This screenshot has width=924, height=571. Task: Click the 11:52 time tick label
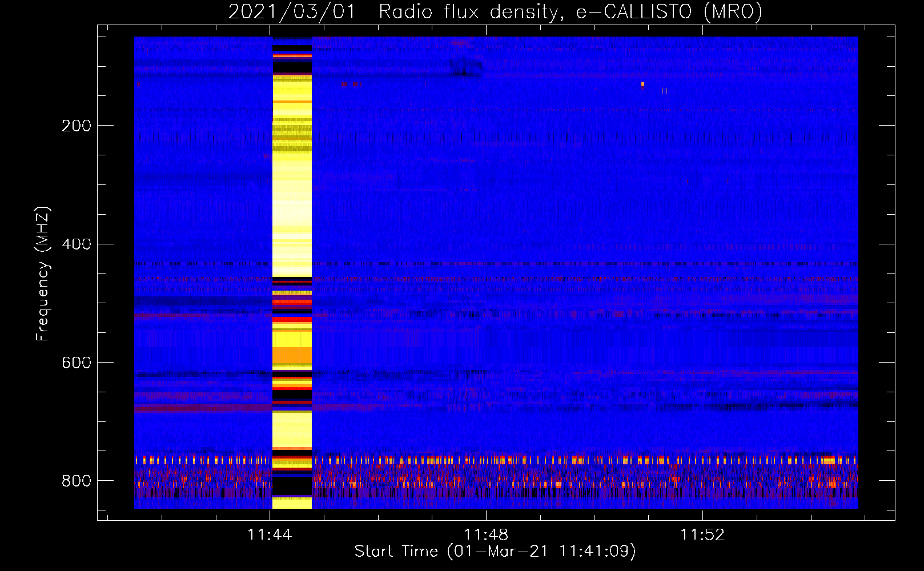coord(702,534)
